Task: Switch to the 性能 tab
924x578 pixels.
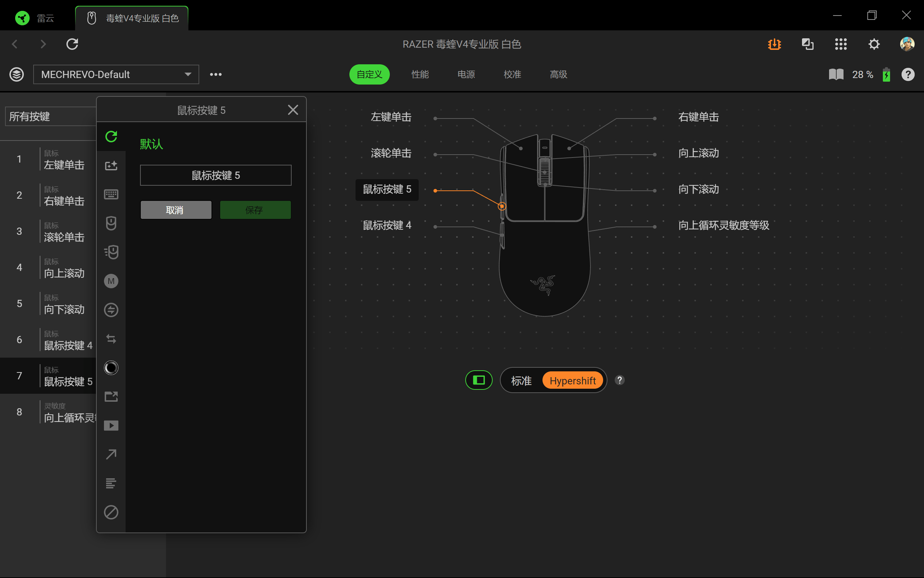Action: click(420, 74)
